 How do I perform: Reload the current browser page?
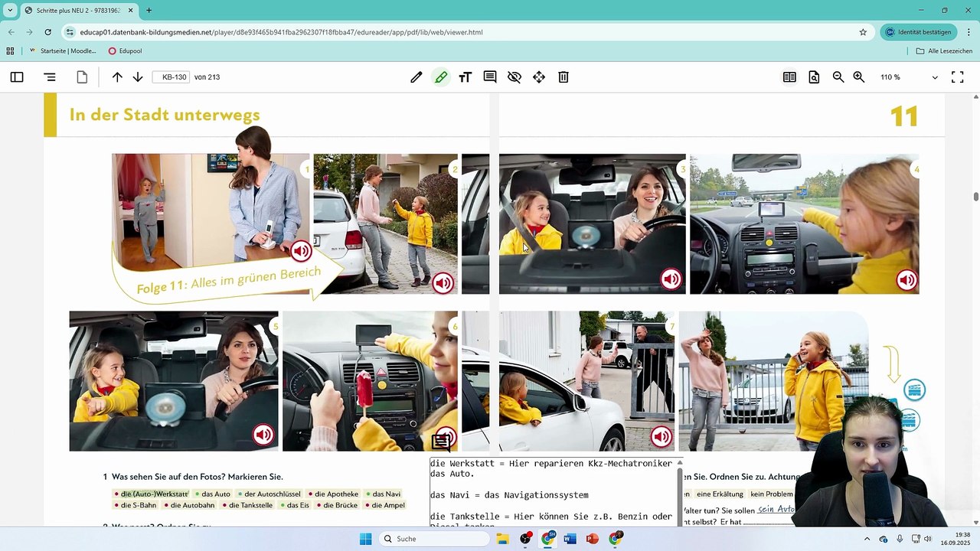[x=47, y=32]
